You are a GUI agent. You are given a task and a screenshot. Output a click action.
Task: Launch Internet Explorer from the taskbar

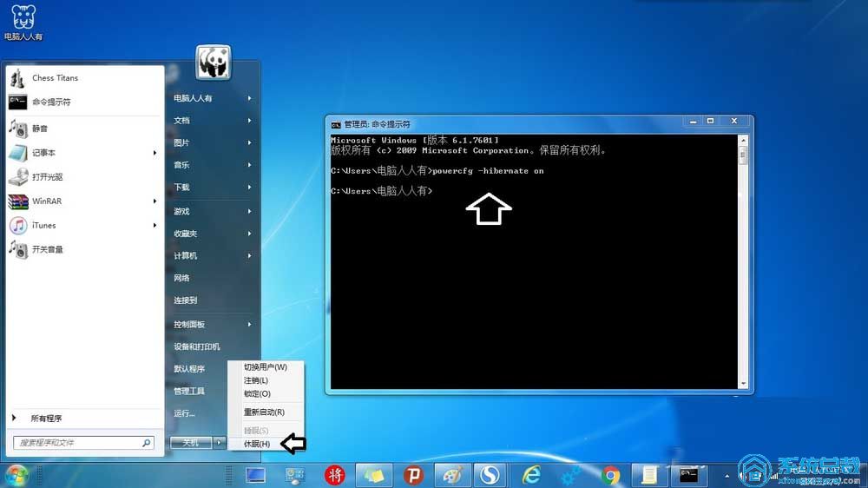(531, 475)
